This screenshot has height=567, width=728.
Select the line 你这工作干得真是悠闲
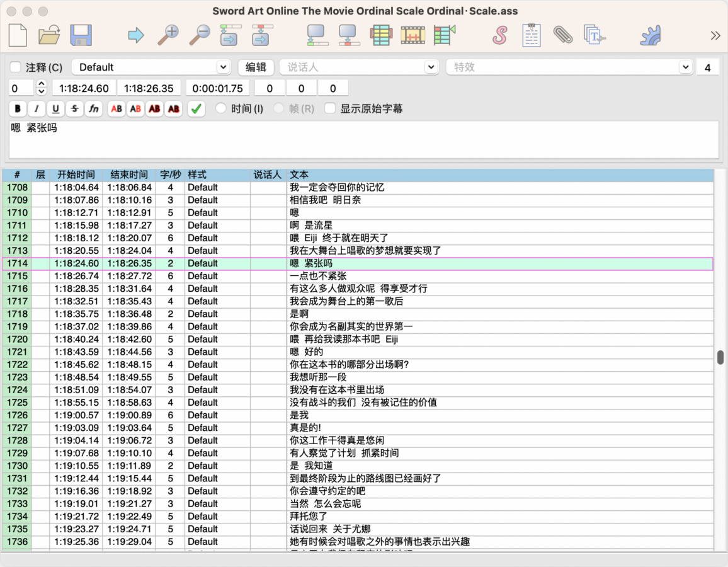point(358,440)
